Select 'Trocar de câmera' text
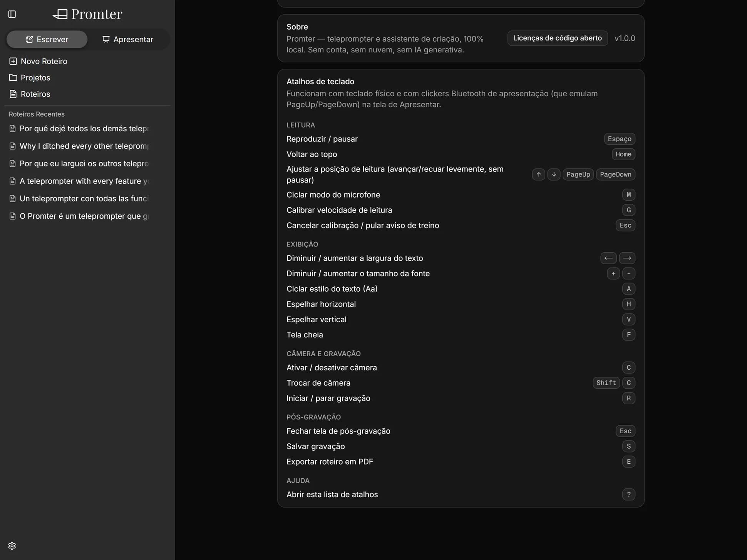The height and width of the screenshot is (560, 747). [318, 383]
